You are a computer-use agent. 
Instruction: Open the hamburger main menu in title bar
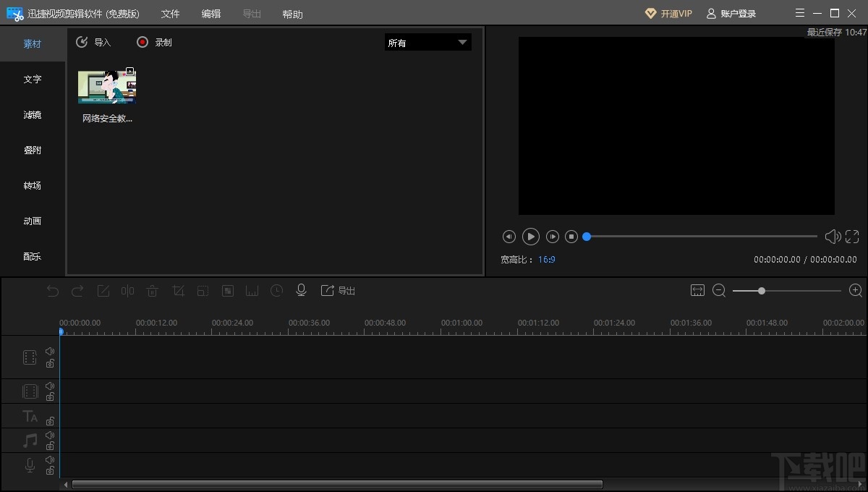pyautogui.click(x=799, y=13)
